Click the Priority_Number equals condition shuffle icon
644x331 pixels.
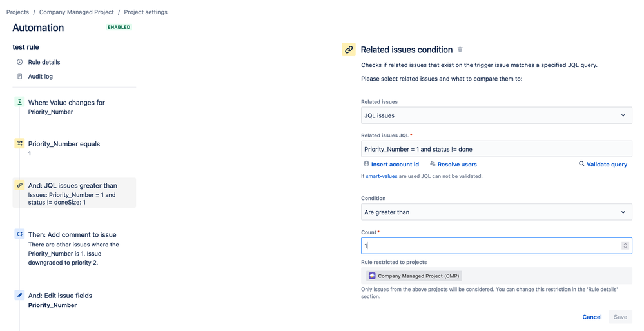coord(20,144)
